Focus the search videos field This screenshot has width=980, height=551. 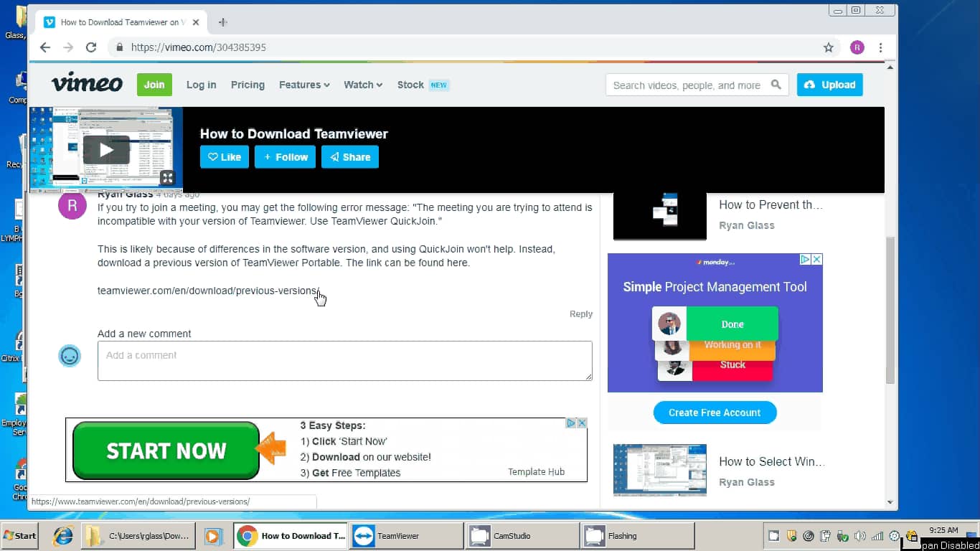click(x=687, y=85)
